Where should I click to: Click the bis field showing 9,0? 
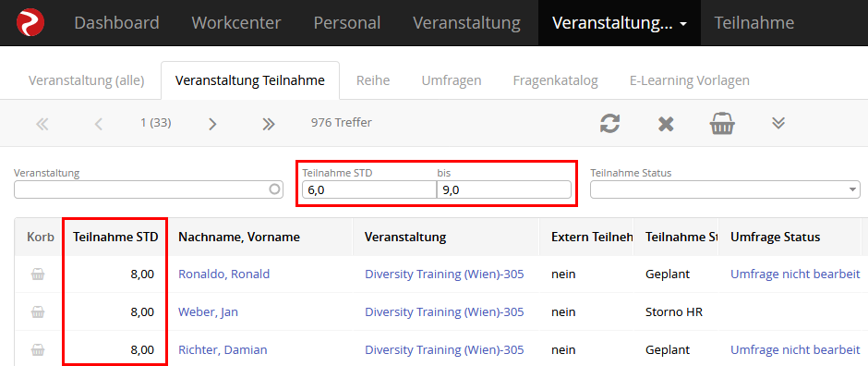(504, 189)
